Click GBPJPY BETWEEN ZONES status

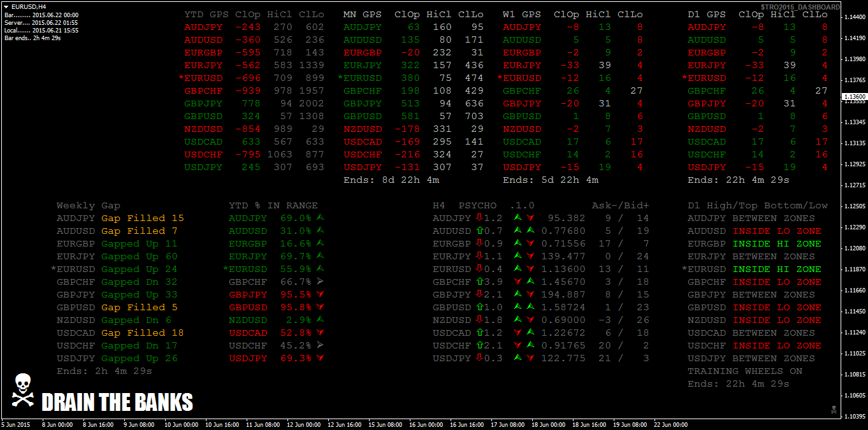pos(774,294)
